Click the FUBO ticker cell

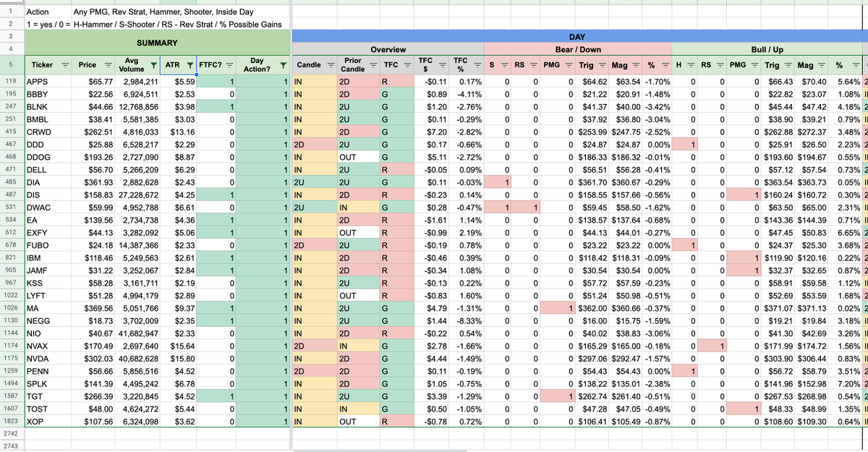(48, 246)
